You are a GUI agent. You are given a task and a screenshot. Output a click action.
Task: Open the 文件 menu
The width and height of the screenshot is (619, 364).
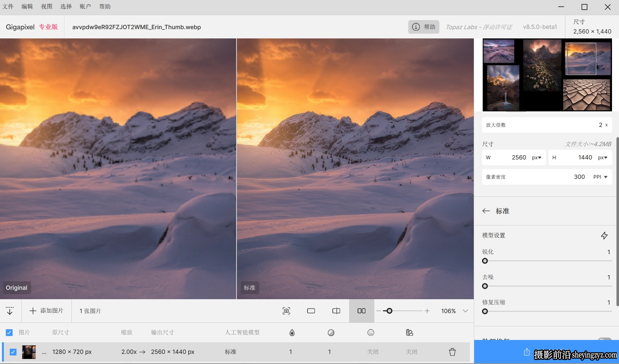[x=8, y=7]
